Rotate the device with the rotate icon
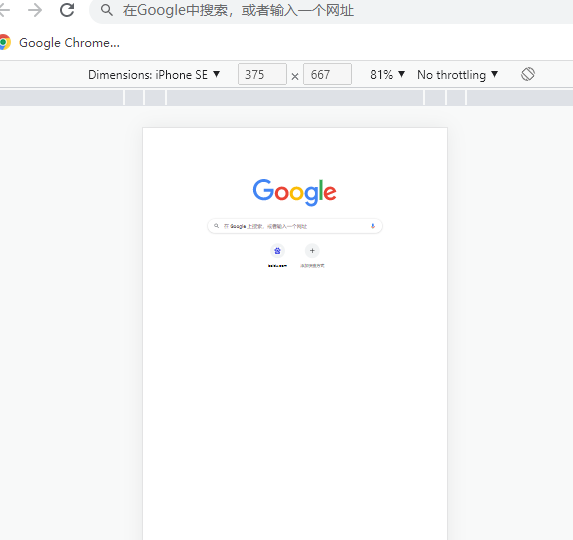 coord(528,74)
